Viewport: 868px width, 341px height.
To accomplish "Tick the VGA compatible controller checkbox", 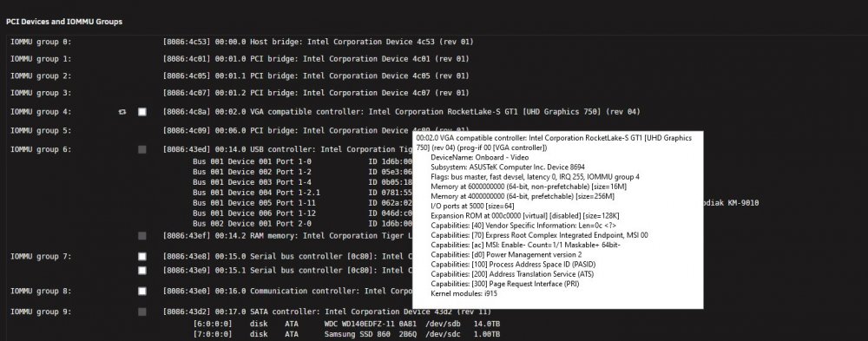I will (142, 112).
